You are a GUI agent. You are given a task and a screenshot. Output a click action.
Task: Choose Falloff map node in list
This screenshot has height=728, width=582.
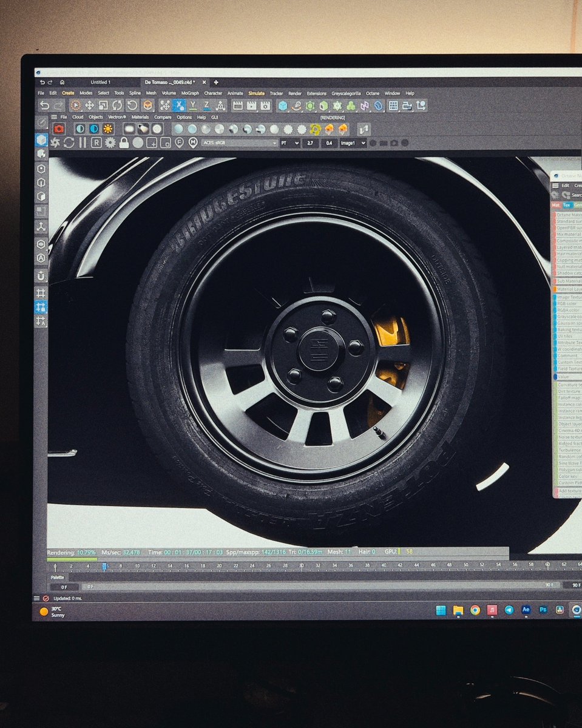(569, 398)
